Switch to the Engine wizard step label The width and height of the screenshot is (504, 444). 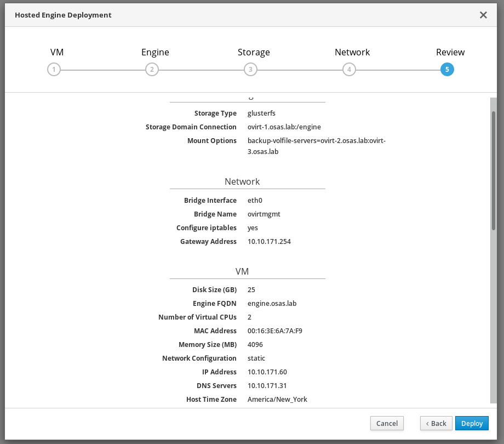(155, 53)
